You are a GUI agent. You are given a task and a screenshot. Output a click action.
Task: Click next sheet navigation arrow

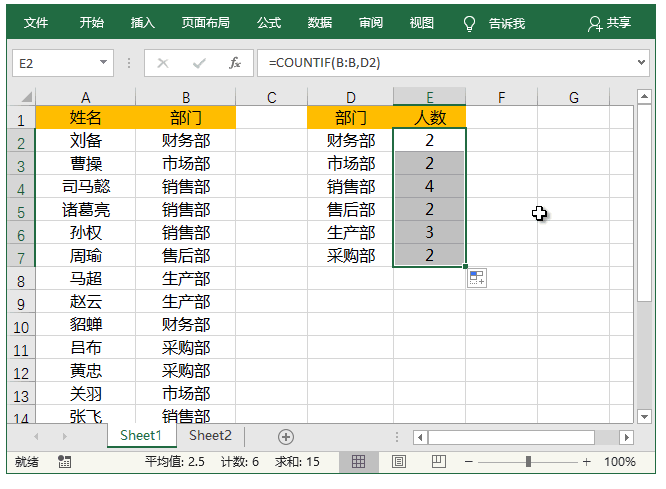click(65, 436)
